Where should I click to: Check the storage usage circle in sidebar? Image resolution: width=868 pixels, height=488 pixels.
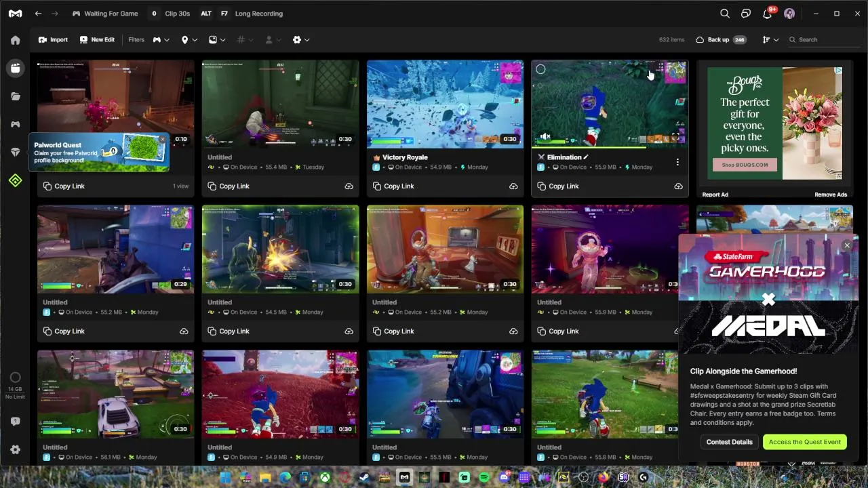click(x=15, y=378)
